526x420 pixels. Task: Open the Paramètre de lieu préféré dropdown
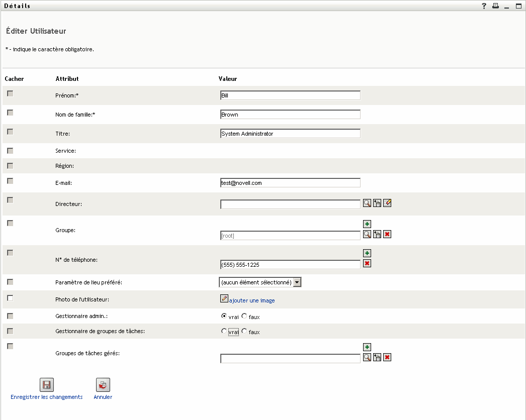[297, 282]
